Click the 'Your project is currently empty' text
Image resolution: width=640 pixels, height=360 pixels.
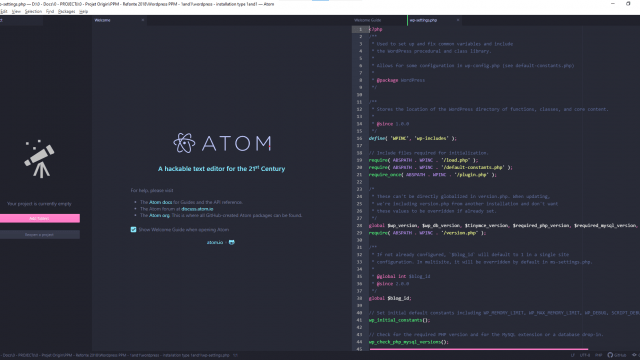click(x=39, y=204)
